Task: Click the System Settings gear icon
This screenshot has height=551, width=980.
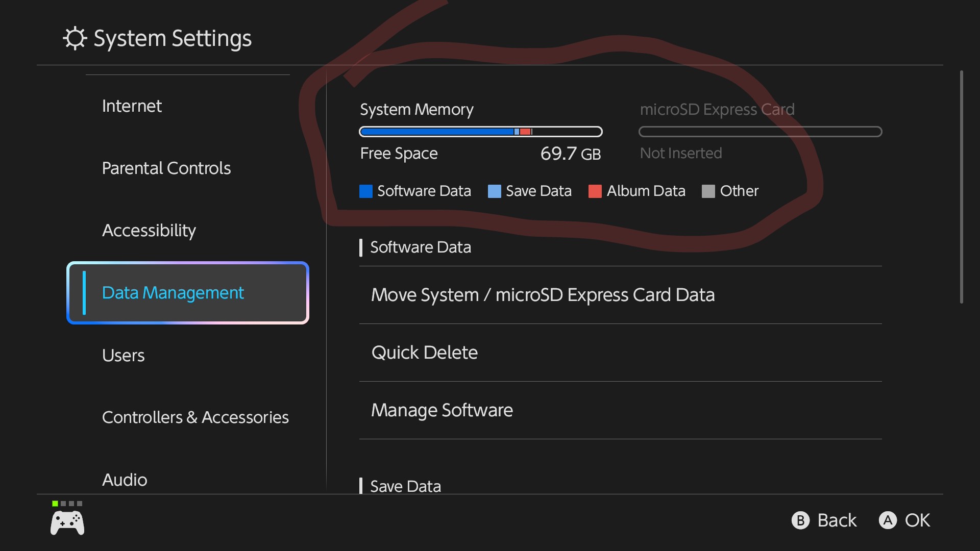Action: pyautogui.click(x=75, y=38)
